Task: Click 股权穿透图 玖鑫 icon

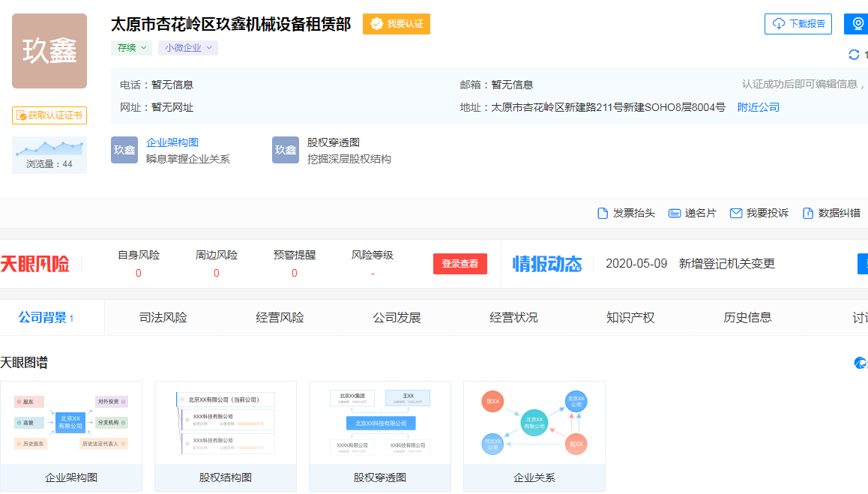Action: point(286,150)
